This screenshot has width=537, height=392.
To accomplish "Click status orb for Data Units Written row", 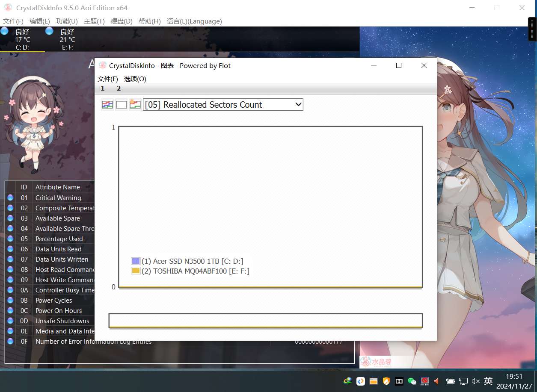I will coord(10,259).
